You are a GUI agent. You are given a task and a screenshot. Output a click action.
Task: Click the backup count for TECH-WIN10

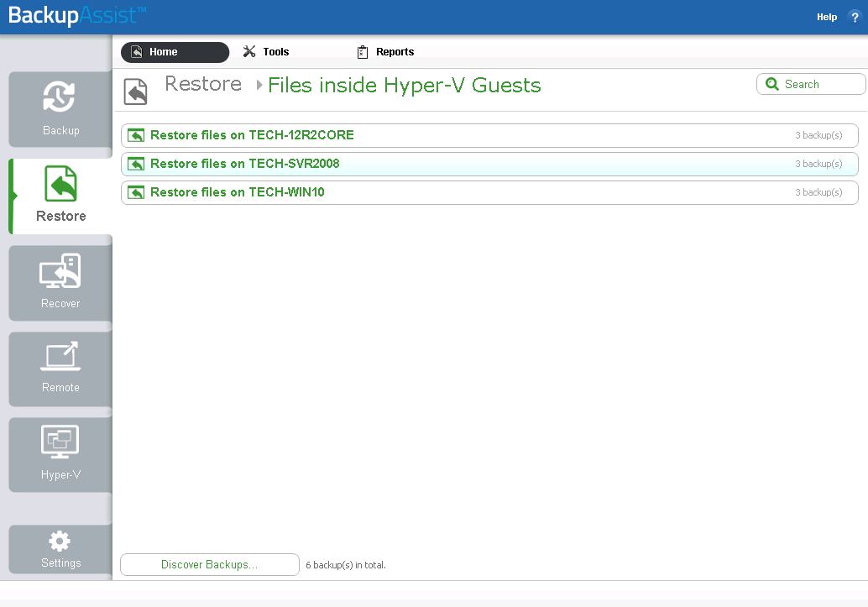pos(818,192)
